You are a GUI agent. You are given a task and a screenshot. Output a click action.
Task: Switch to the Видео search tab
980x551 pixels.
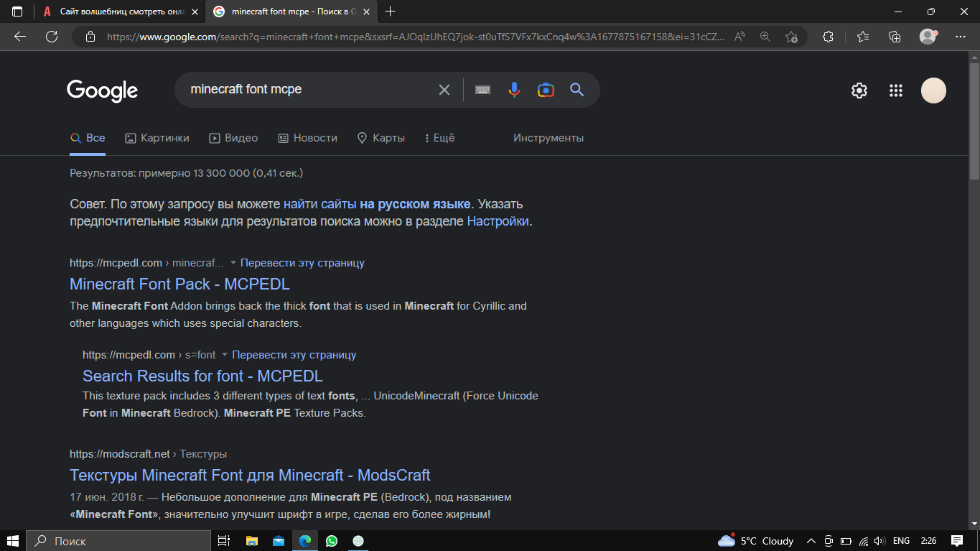(233, 138)
